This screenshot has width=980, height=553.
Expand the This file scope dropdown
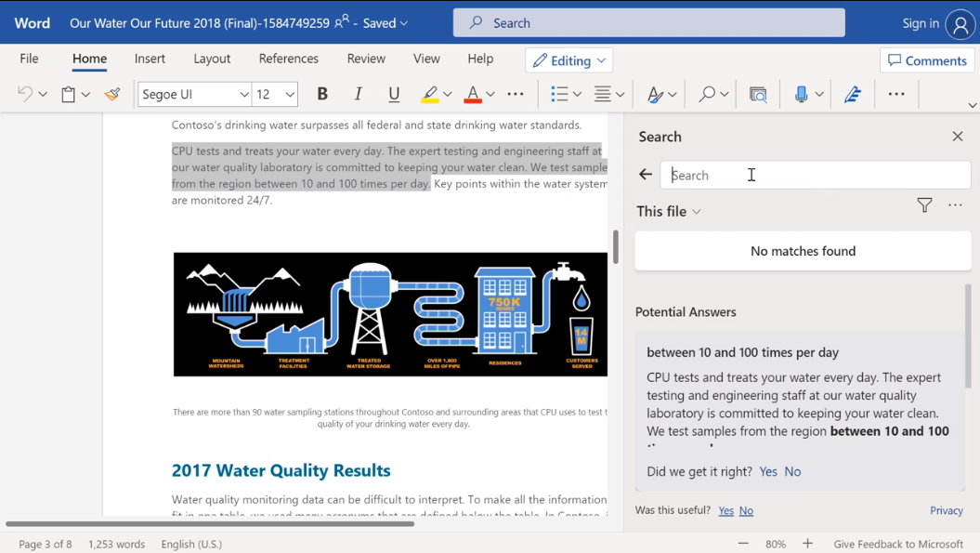point(669,211)
